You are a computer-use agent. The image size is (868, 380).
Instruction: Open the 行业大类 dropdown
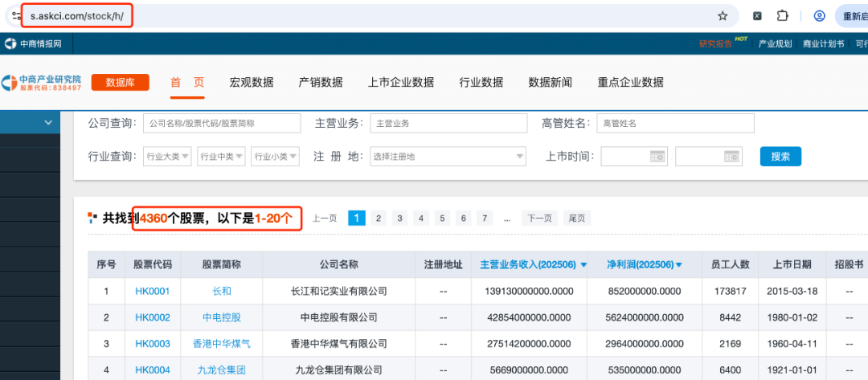click(167, 157)
